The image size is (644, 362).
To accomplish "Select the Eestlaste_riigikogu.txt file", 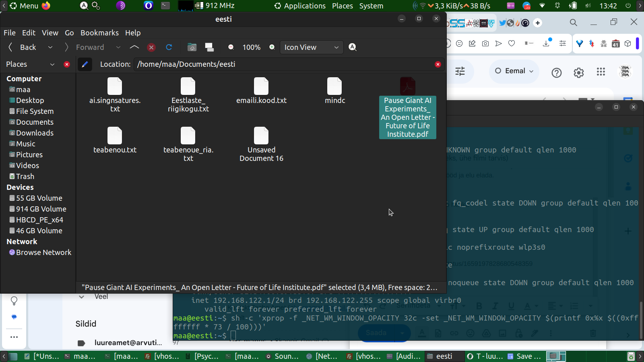I will pos(188,95).
